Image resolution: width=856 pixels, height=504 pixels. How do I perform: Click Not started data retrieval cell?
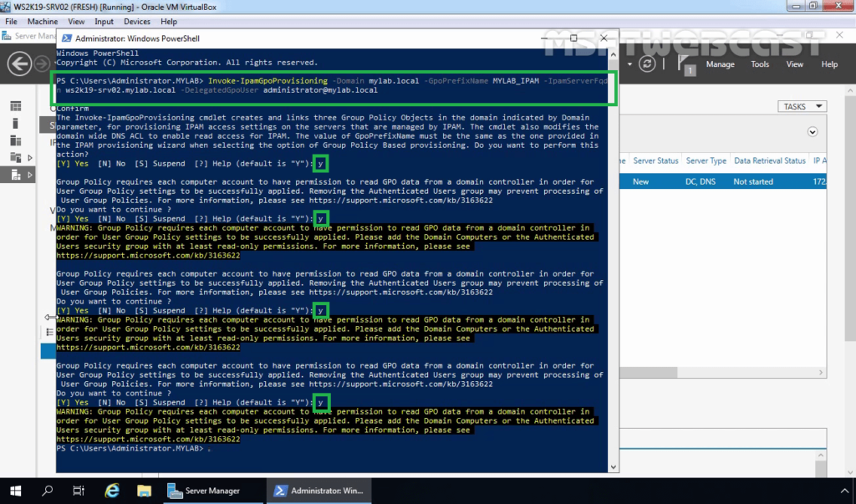(753, 181)
